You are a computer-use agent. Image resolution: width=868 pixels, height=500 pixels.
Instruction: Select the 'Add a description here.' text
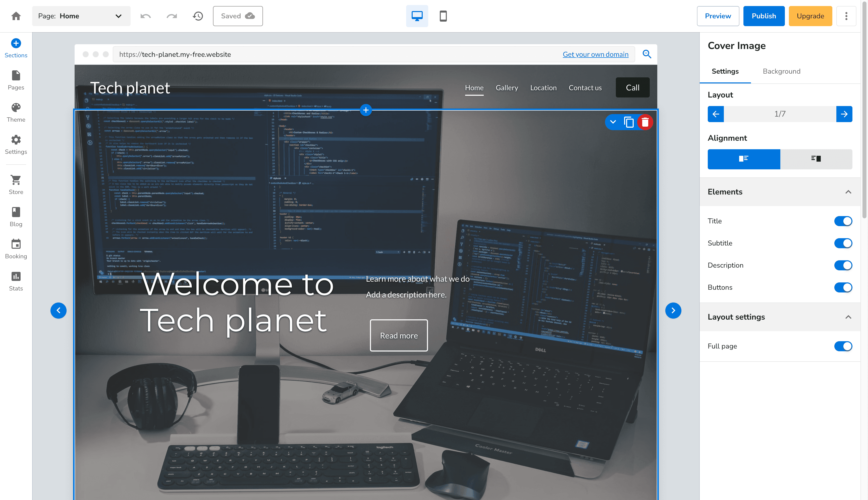click(406, 295)
